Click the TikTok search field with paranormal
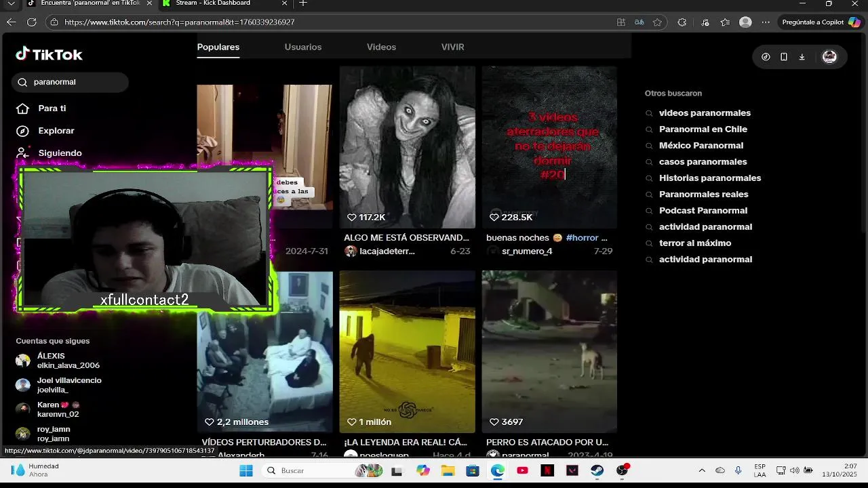This screenshot has width=868, height=488. (71, 82)
